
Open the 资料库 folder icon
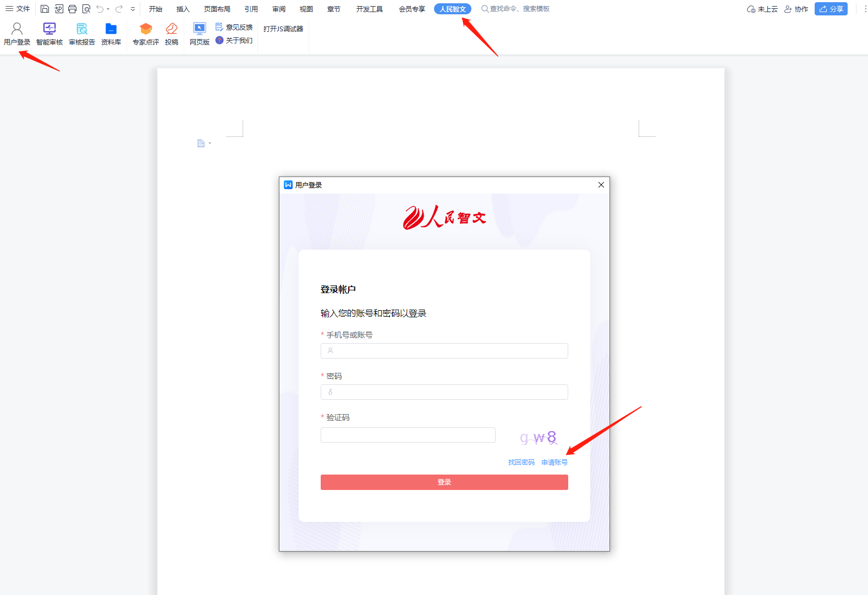click(x=111, y=34)
